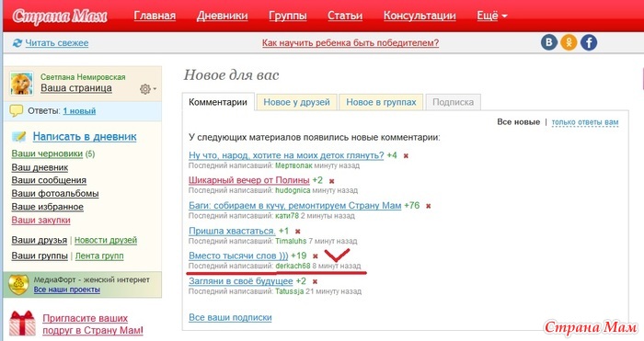Image resolution: width=644 pixels, height=341 pixels.
Task: Click the МедиаФорт gold badge icon
Action: click(18, 284)
